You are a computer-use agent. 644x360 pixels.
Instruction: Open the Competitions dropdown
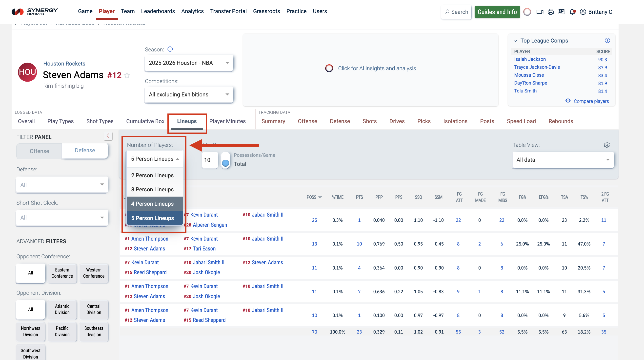coord(189,94)
